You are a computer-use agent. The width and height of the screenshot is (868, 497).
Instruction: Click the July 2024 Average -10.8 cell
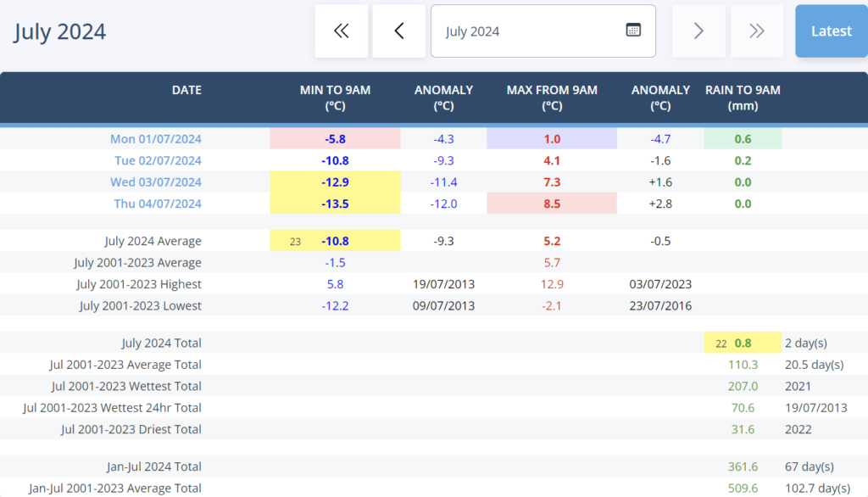click(x=335, y=241)
